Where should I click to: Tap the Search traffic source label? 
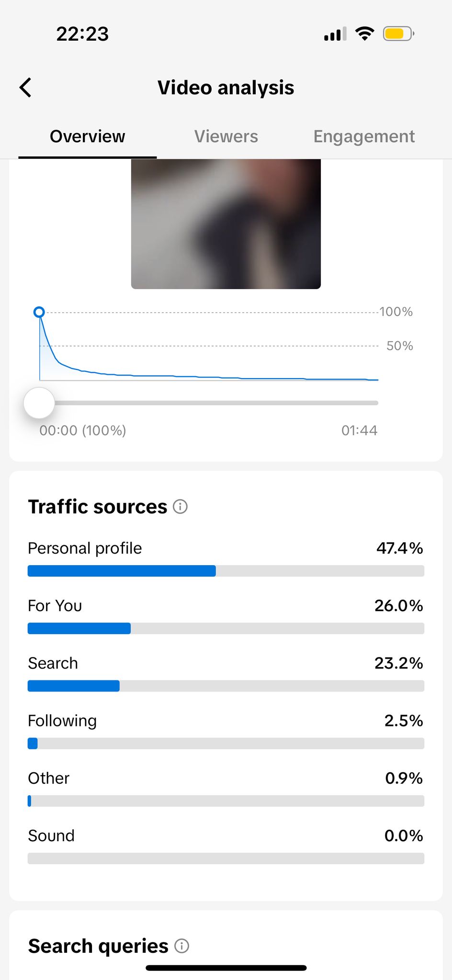click(x=53, y=663)
